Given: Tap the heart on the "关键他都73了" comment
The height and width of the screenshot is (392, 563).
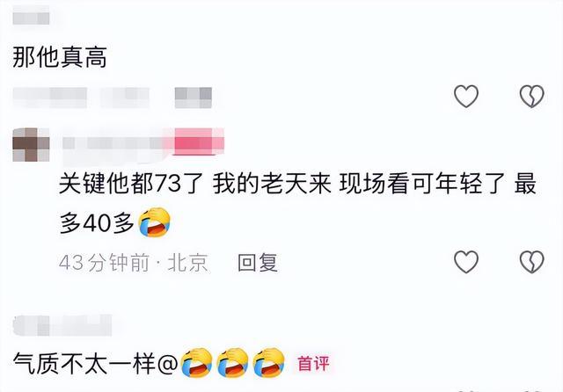Looking at the screenshot, I should [x=466, y=262].
